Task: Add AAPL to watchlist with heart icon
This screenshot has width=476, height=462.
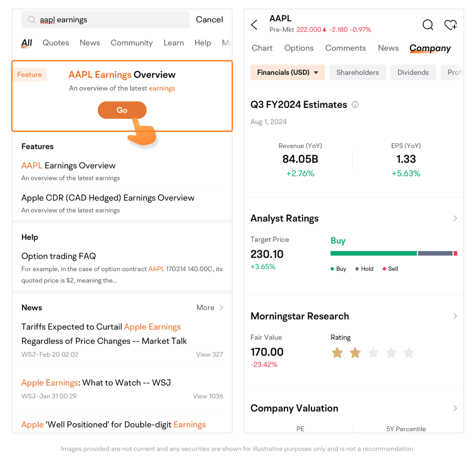Action: pos(450,25)
